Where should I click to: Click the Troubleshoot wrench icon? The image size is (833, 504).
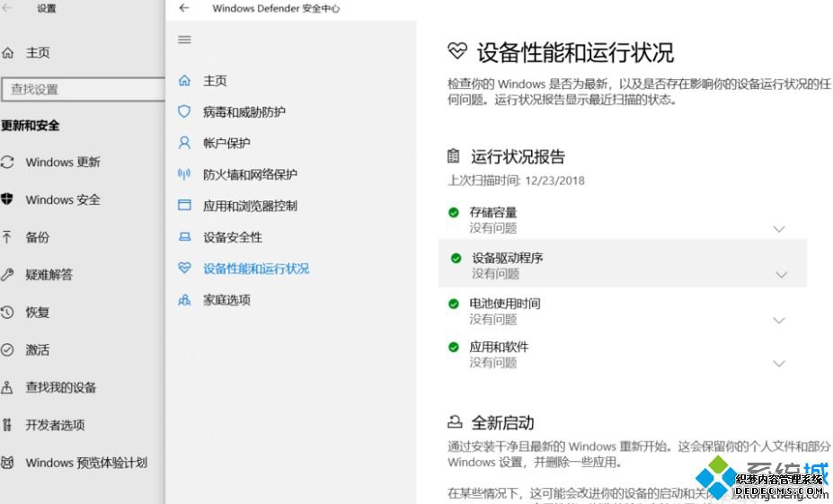click(7, 275)
